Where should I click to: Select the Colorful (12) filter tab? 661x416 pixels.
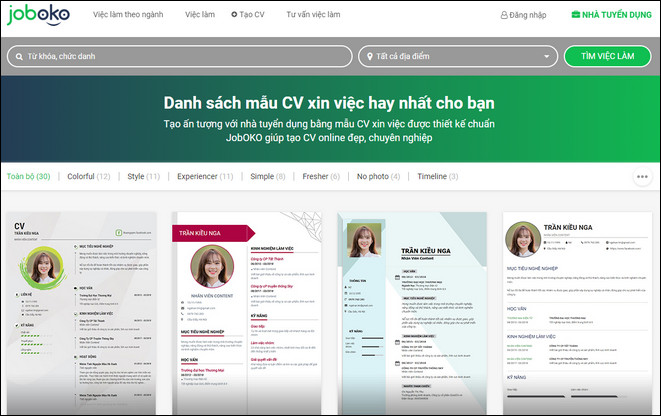coord(89,176)
